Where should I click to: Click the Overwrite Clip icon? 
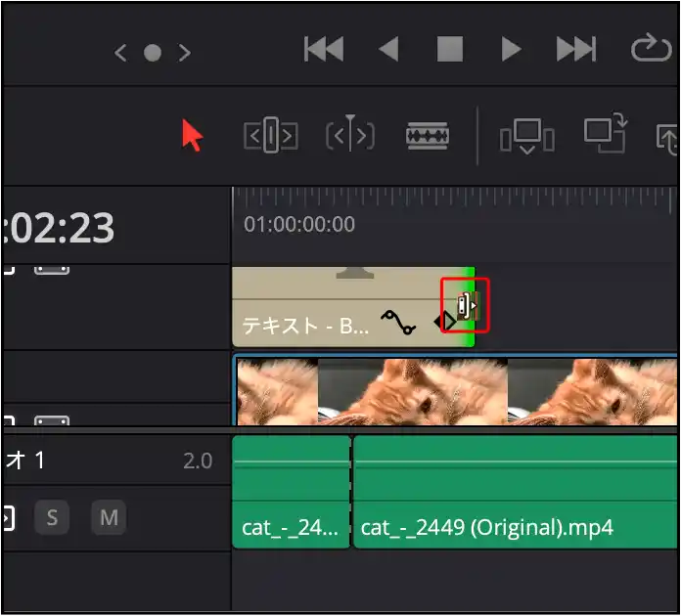click(606, 132)
